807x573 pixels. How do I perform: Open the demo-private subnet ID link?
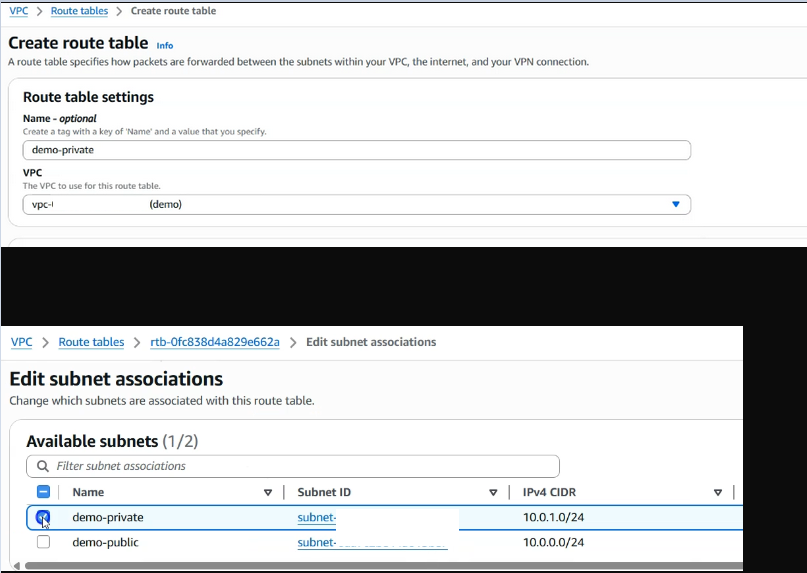tap(317, 517)
